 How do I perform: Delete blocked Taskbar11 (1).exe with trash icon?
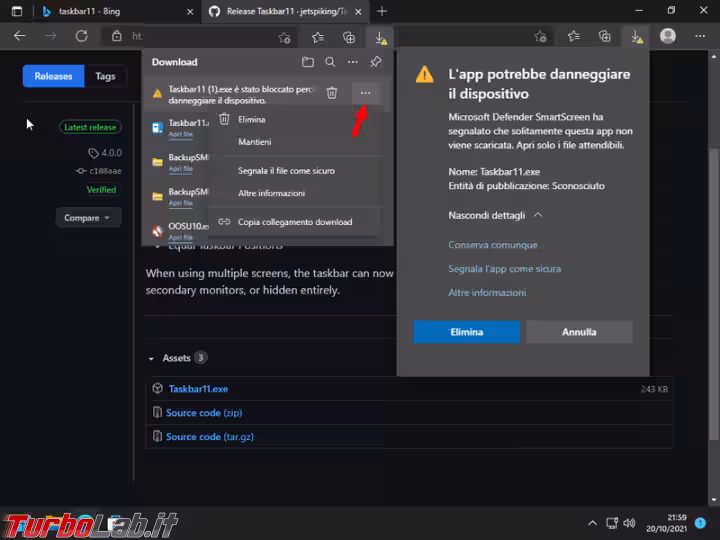(332, 93)
